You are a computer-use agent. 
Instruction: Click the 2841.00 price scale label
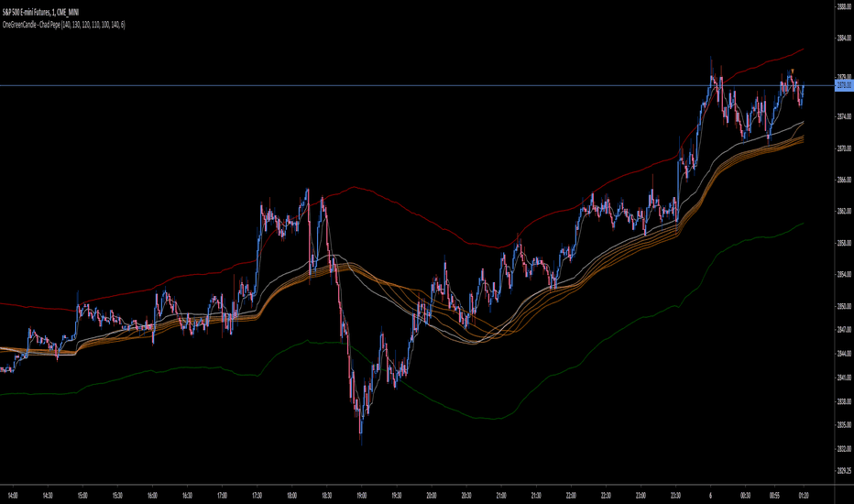pos(844,378)
